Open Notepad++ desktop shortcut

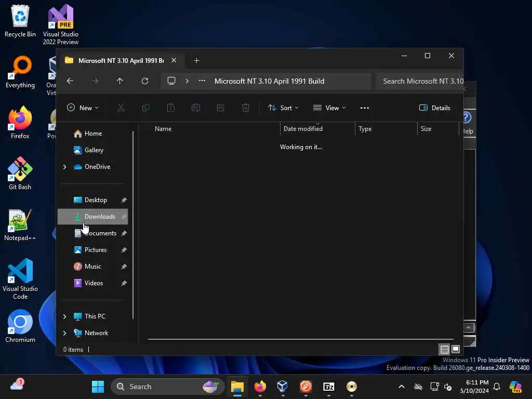point(20,224)
